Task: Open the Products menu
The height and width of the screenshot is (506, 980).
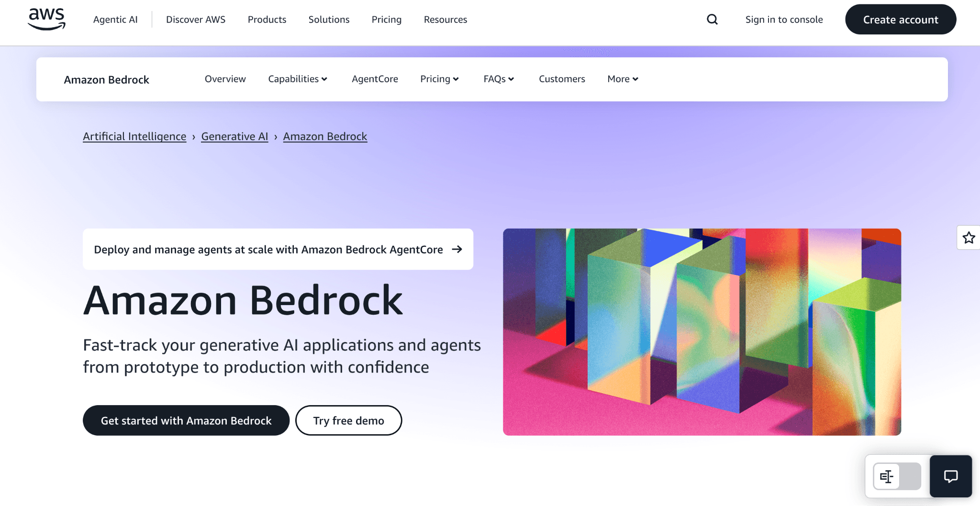Action: (x=267, y=20)
